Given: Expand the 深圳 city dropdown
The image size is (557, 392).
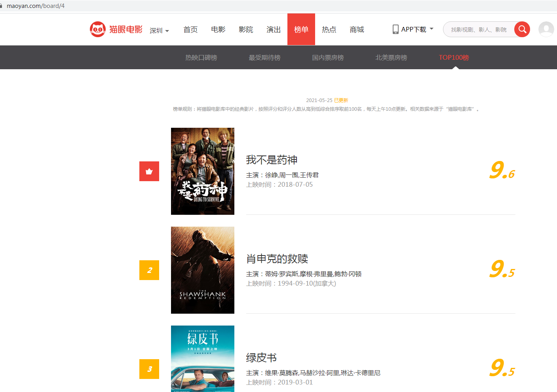Looking at the screenshot, I should 159,30.
